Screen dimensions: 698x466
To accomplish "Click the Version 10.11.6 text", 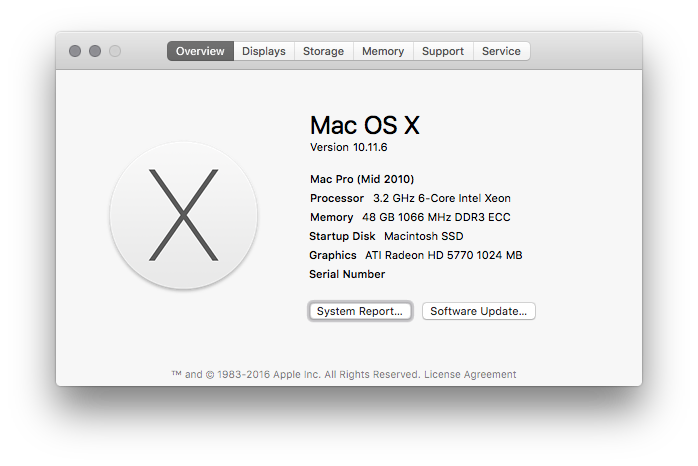I will (349, 147).
